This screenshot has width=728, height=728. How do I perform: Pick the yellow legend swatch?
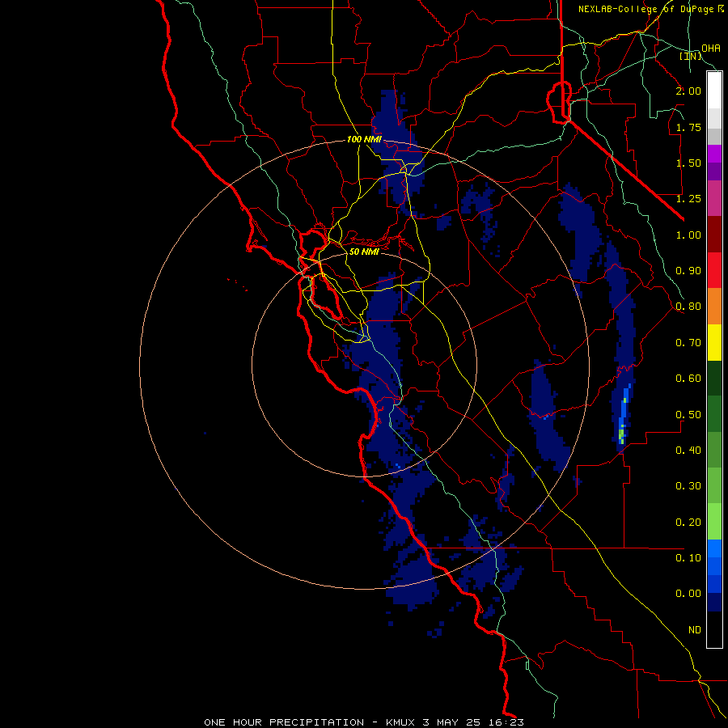714,343
